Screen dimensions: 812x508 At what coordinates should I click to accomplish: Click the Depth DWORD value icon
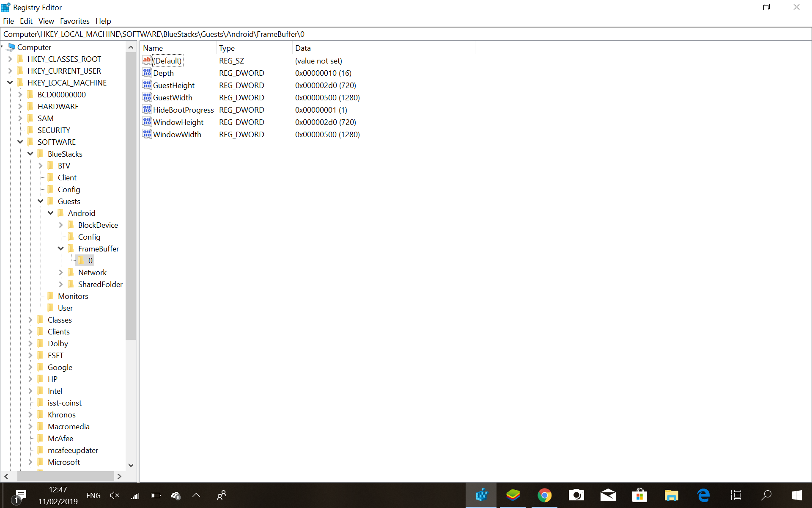tap(147, 73)
